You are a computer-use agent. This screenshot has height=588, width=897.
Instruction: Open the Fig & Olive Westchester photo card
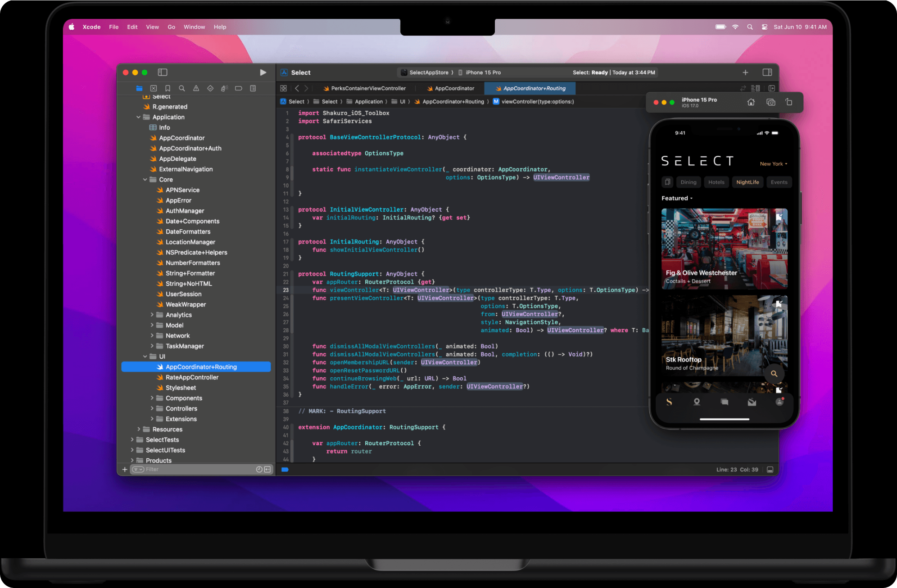[724, 249]
